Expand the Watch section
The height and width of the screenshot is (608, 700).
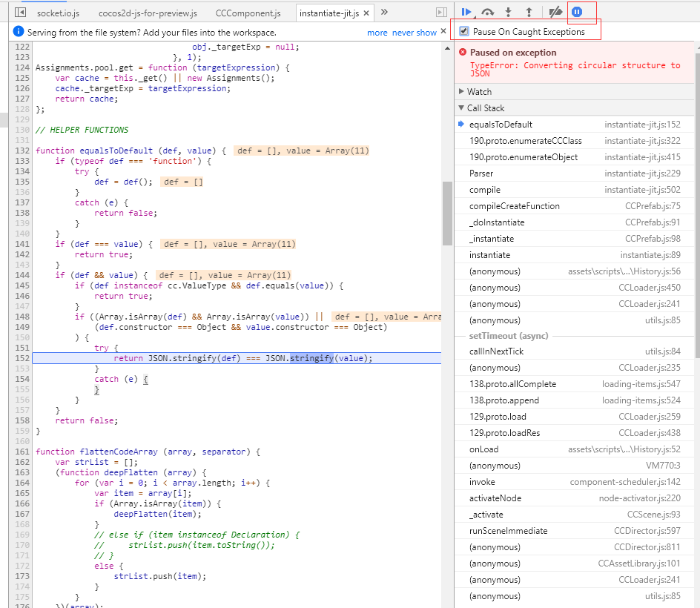[x=479, y=92]
